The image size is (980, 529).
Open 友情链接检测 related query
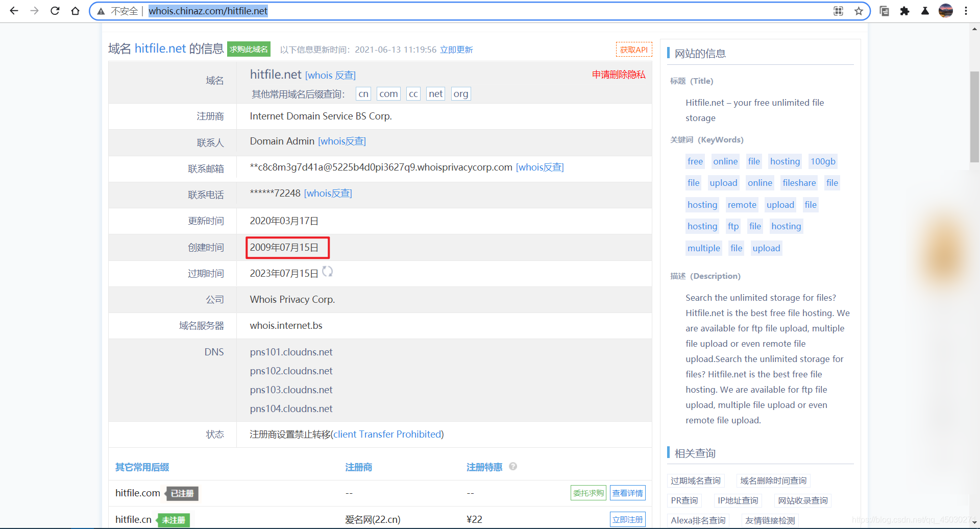[770, 520]
